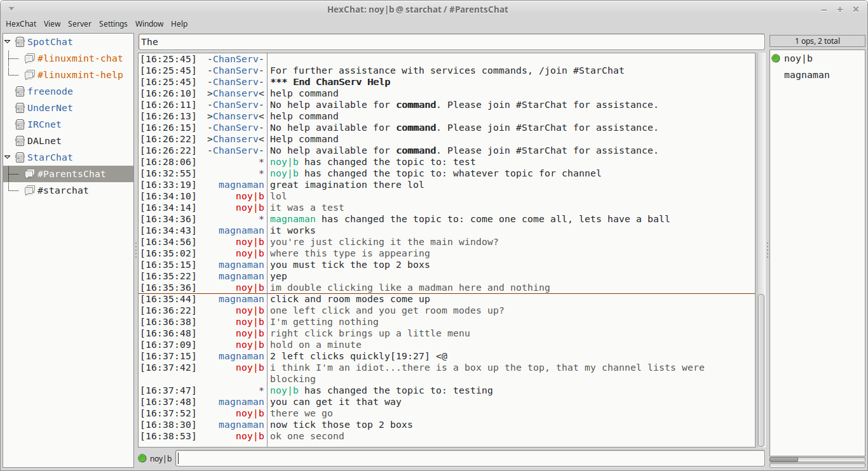Screen dimensions: 868x471
Task: Open the View menu
Action: point(52,24)
